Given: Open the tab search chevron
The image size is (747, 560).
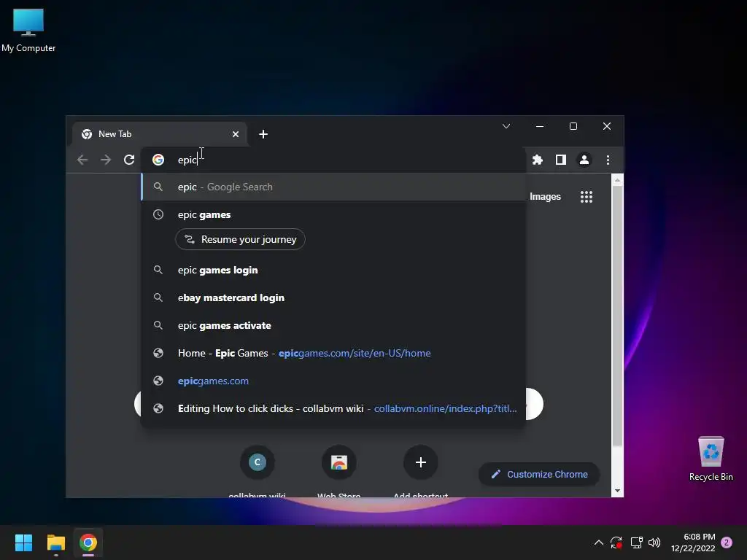Looking at the screenshot, I should 506,126.
